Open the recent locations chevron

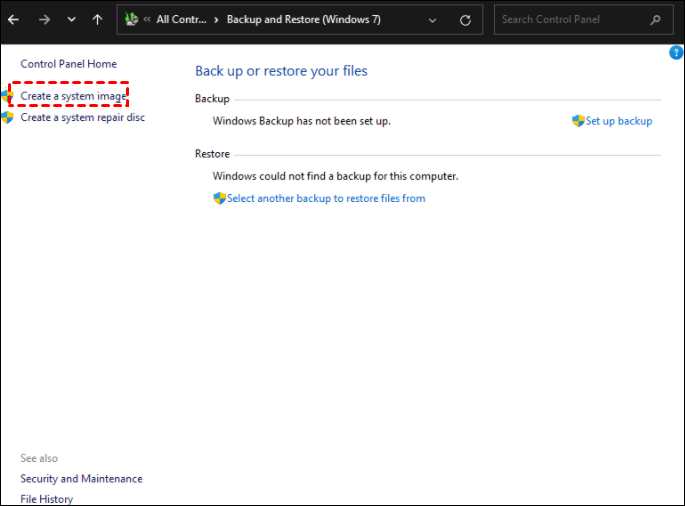(72, 20)
